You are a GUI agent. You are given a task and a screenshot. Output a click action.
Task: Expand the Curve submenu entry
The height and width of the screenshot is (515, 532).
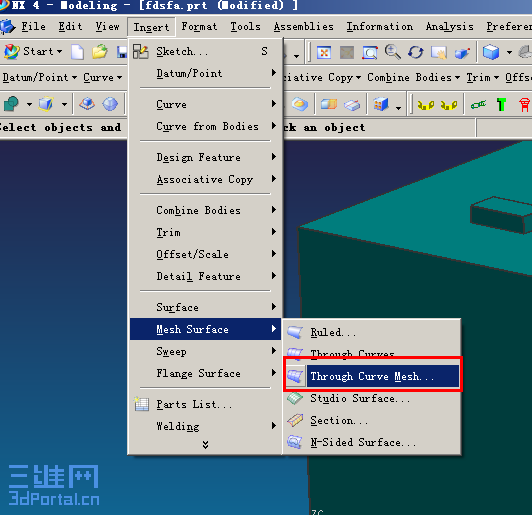(205, 104)
